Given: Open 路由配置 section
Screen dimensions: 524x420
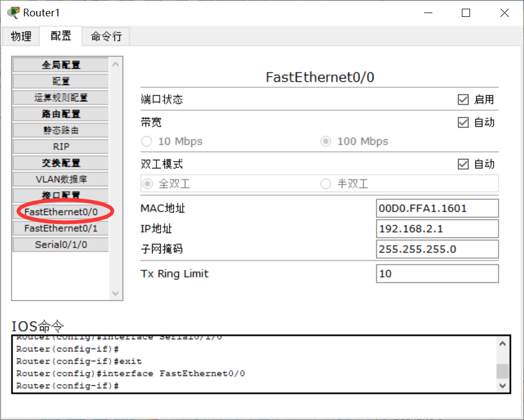Looking at the screenshot, I should [61, 113].
